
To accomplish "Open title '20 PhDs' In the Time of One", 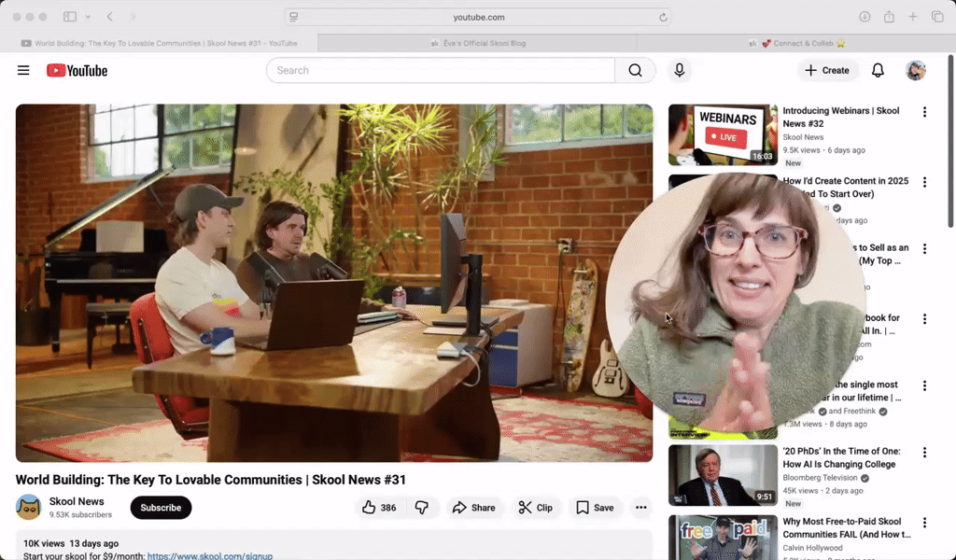I will [841, 457].
